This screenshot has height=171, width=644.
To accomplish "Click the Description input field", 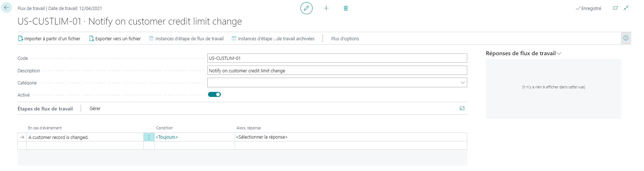I will [337, 71].
